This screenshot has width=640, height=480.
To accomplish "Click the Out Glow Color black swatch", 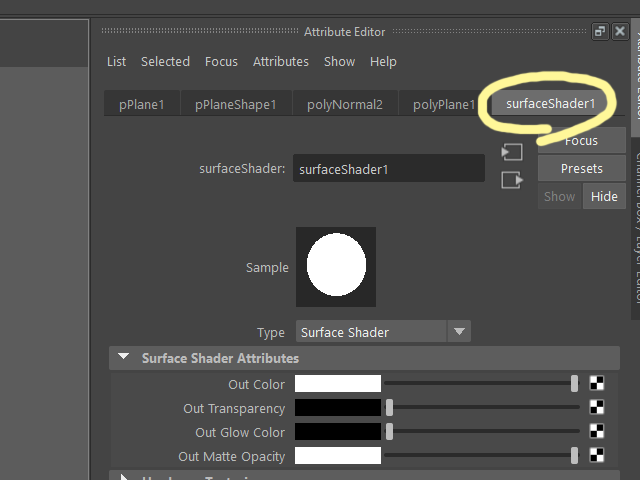I will 338,431.
